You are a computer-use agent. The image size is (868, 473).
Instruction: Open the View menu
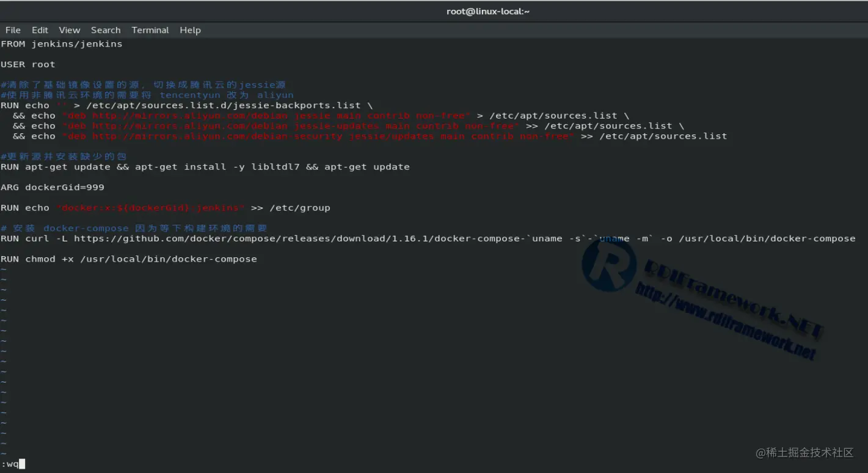(69, 30)
